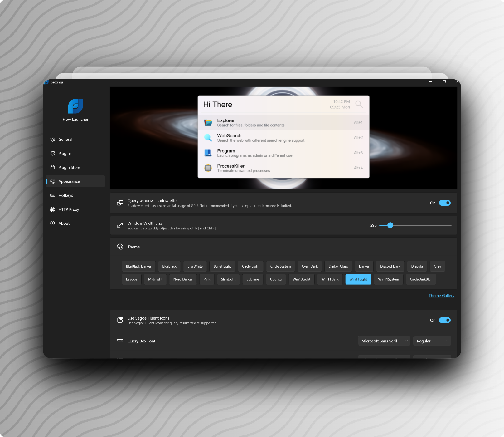Click the About info icon

(x=53, y=223)
